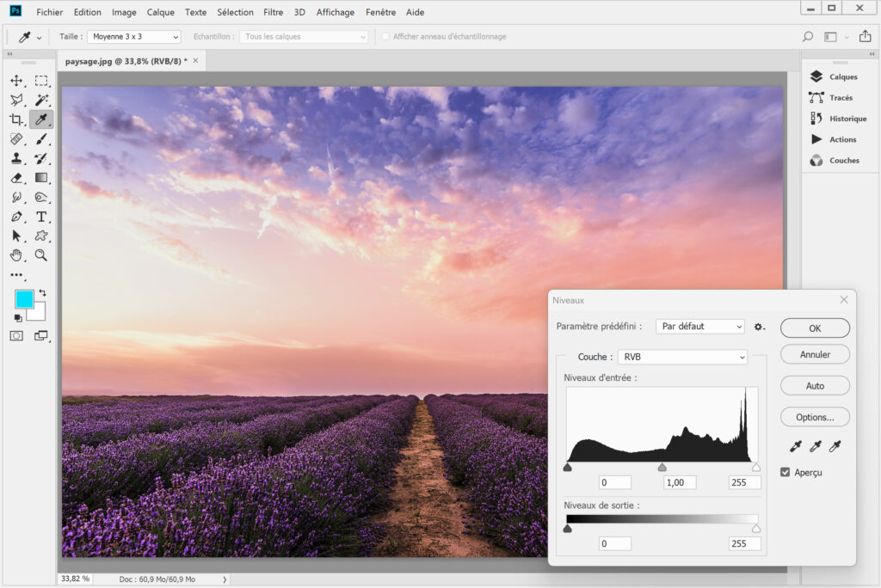Select the Smudge tool
Screen dimensions: 881x588
click(x=16, y=197)
